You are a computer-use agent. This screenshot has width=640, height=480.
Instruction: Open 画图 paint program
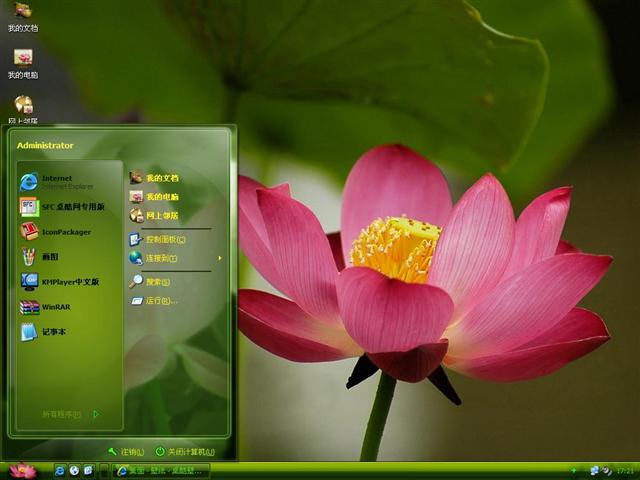click(39, 257)
